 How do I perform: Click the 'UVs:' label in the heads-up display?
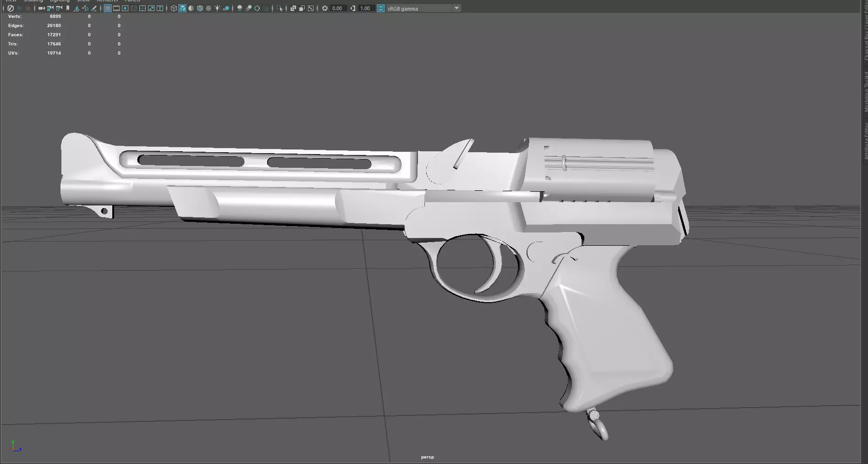tap(13, 53)
